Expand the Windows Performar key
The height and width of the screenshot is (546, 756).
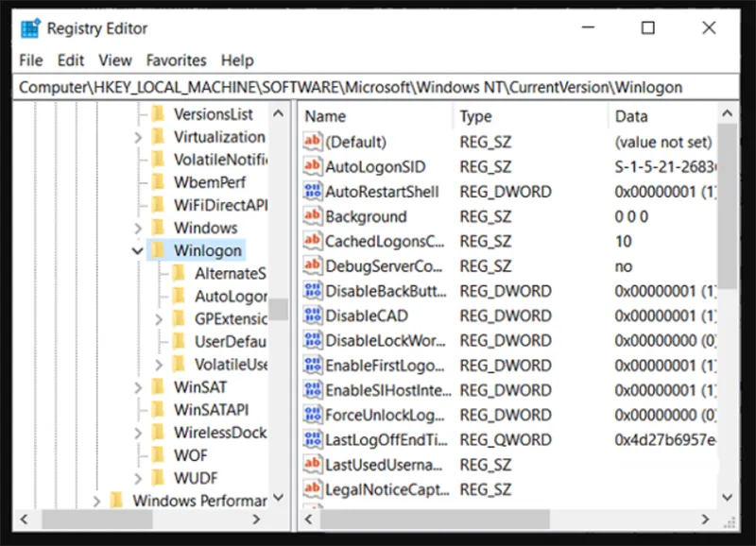coord(97,502)
